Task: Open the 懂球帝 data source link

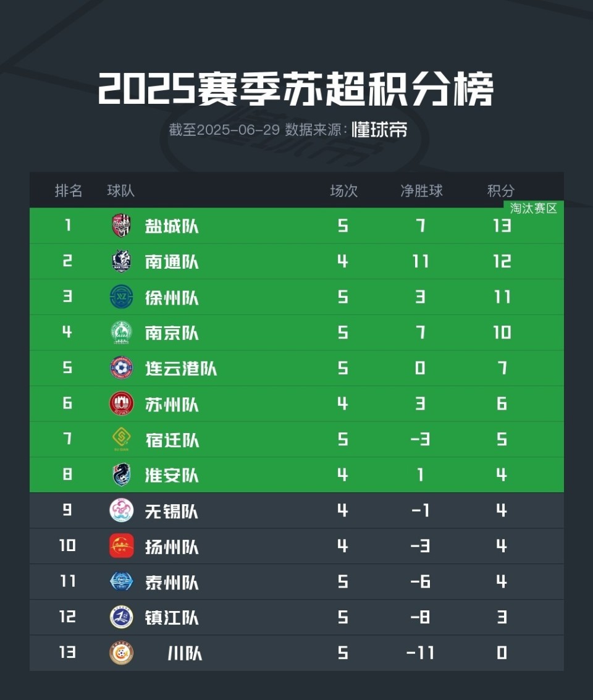Action: tap(379, 130)
